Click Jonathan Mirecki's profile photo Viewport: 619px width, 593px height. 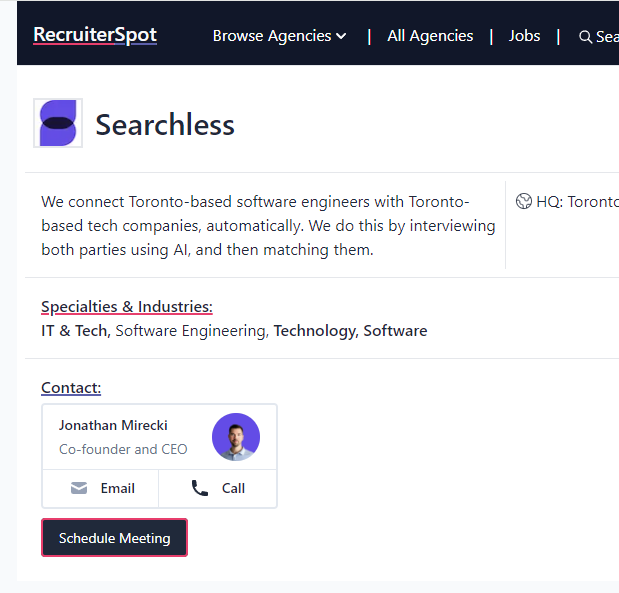(236, 437)
